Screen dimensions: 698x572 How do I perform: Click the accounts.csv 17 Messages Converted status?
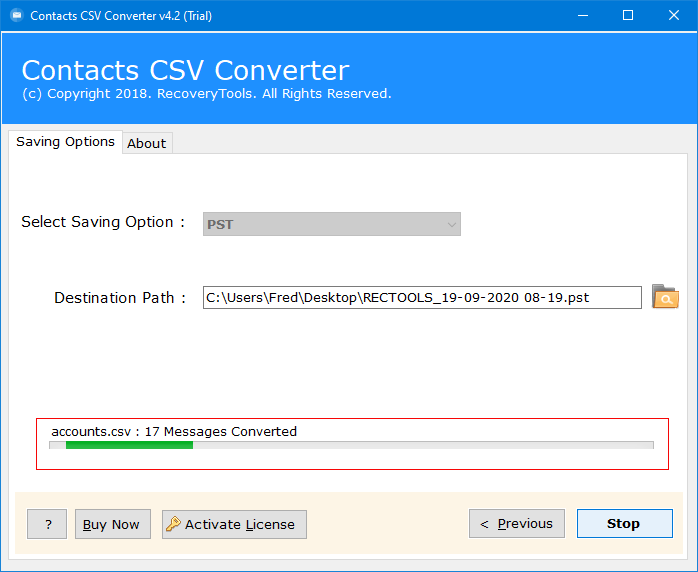174,431
